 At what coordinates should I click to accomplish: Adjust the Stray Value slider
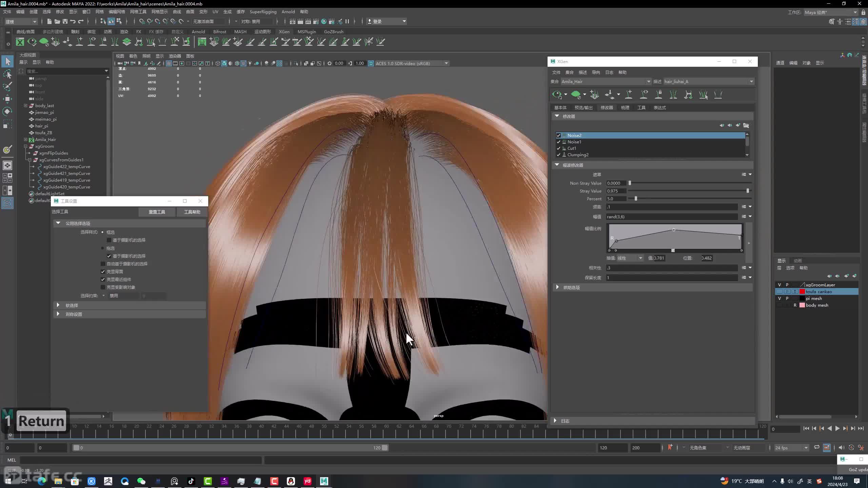(747, 191)
